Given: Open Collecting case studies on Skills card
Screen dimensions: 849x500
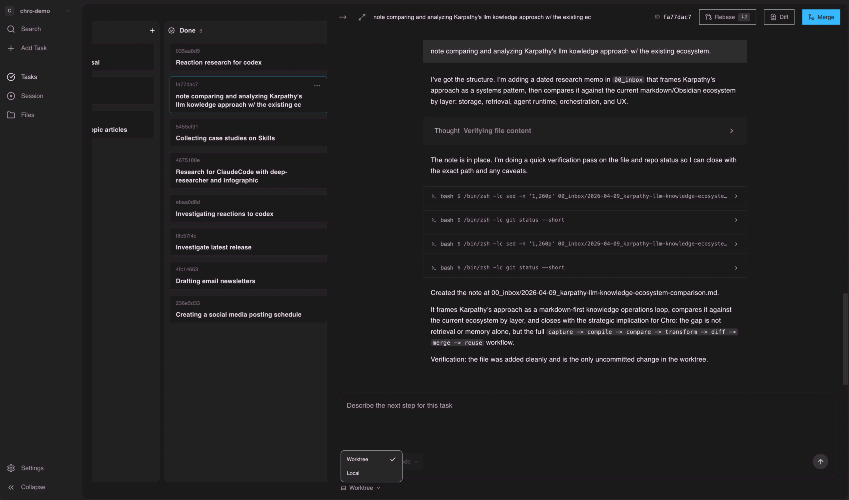Looking at the screenshot, I should click(x=248, y=133).
